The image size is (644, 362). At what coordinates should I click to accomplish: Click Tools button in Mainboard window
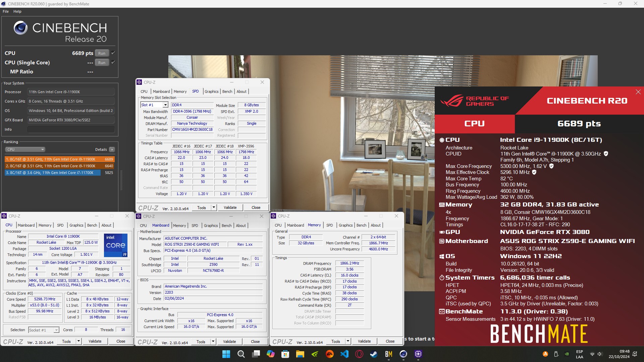point(201,342)
